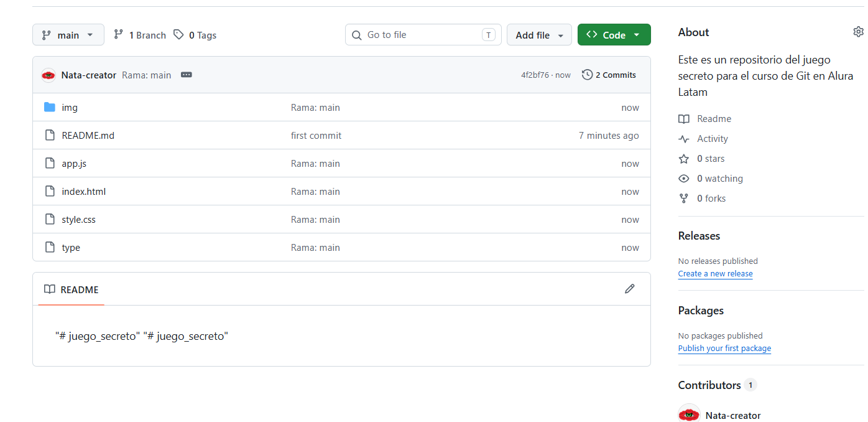This screenshot has width=868, height=422.
Task: Edit README with the pencil icon
Action: 630,289
